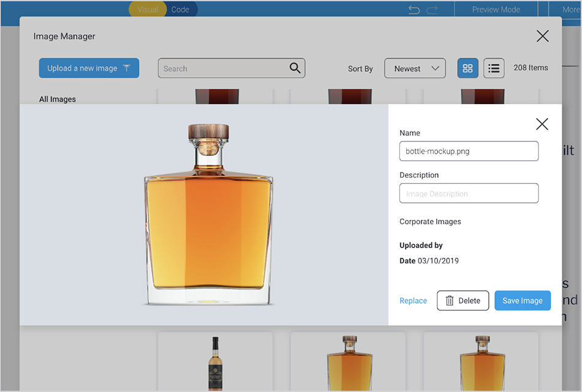This screenshot has width=582, height=392.
Task: Click the redo arrow icon
Action: [433, 10]
